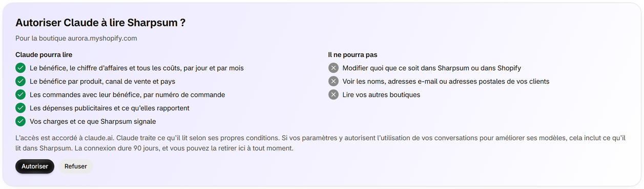Click green check next to bénéfice par produit
The height and width of the screenshot is (189, 644).
pos(20,81)
